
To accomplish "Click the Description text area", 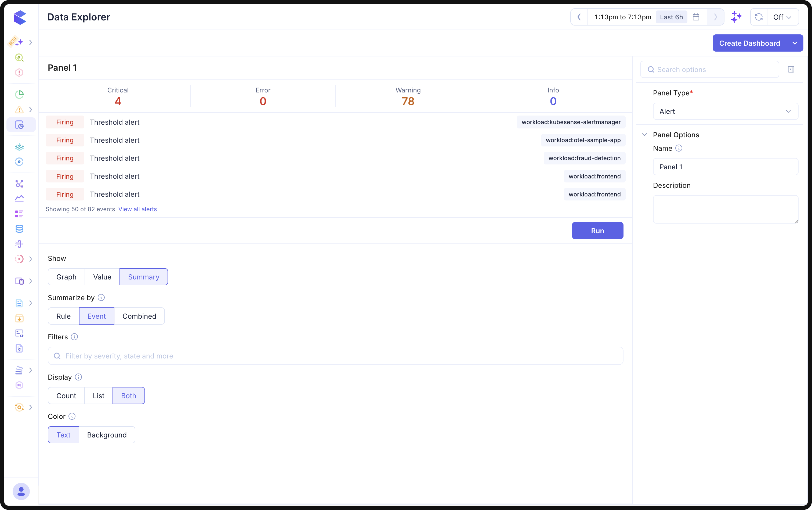I will point(725,209).
